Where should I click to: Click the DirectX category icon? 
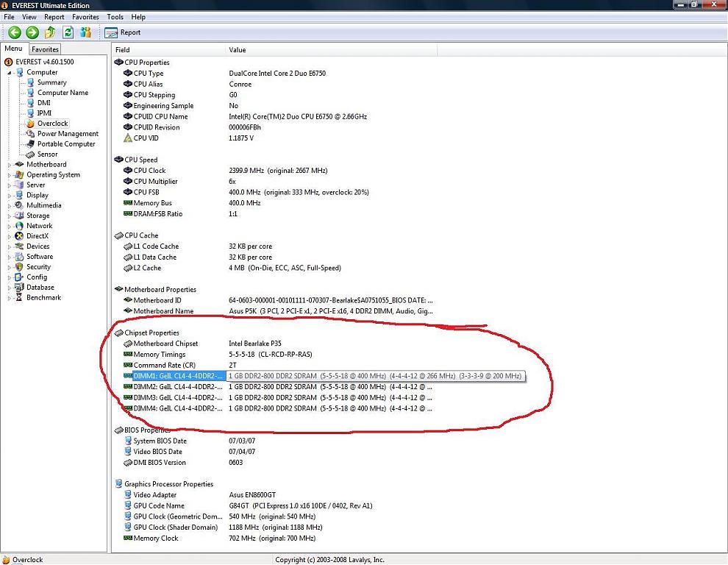pyautogui.click(x=19, y=235)
